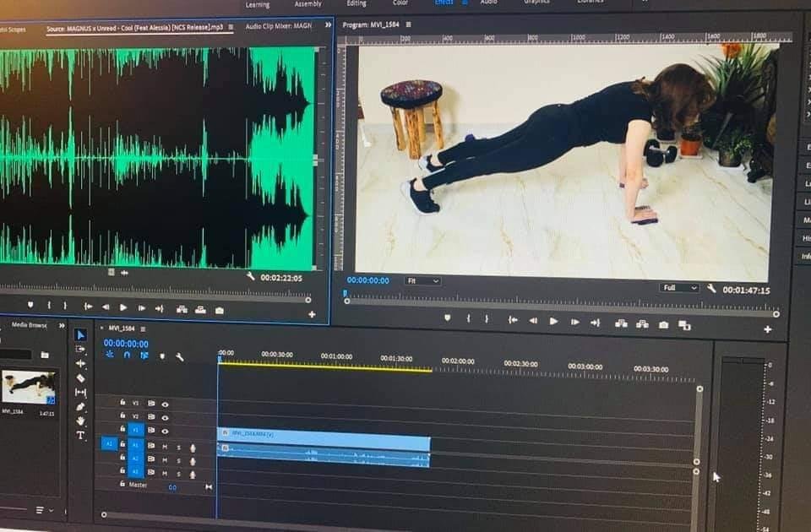Solo audio track A1

(179, 448)
